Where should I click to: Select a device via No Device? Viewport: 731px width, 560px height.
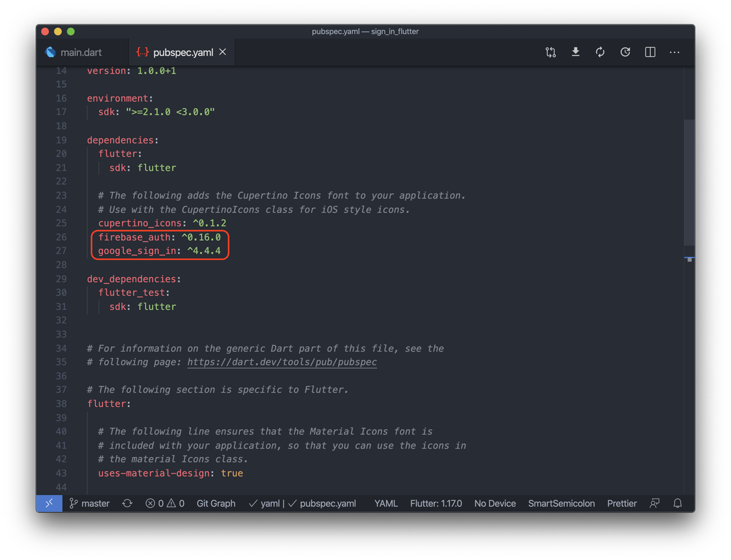495,503
